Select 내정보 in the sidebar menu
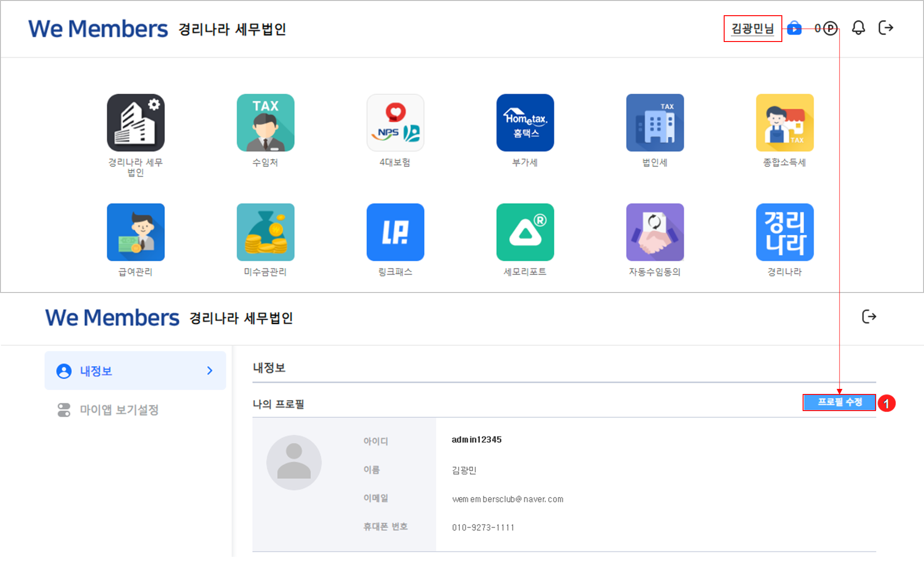 [96, 371]
